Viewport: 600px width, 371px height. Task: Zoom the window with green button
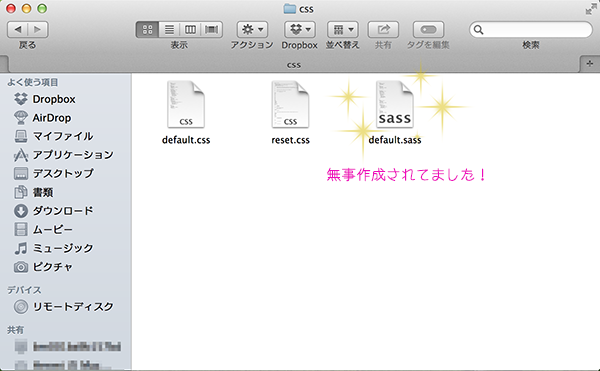click(x=42, y=8)
